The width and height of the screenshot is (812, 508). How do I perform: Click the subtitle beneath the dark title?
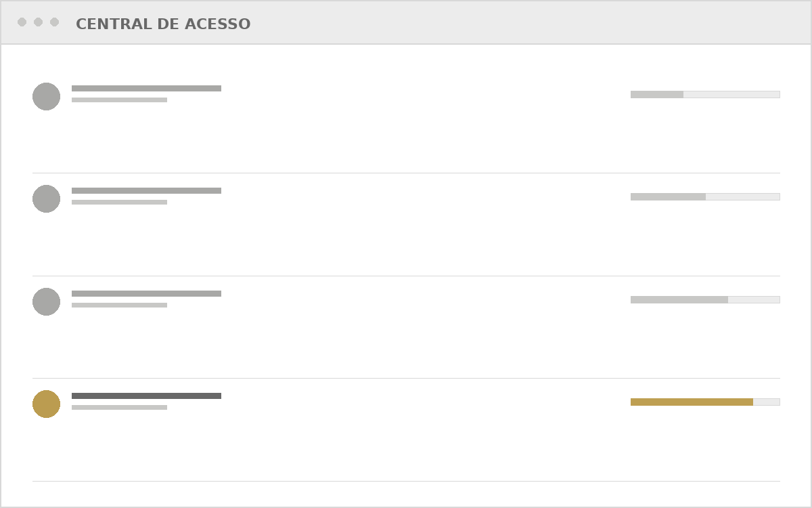coord(119,407)
